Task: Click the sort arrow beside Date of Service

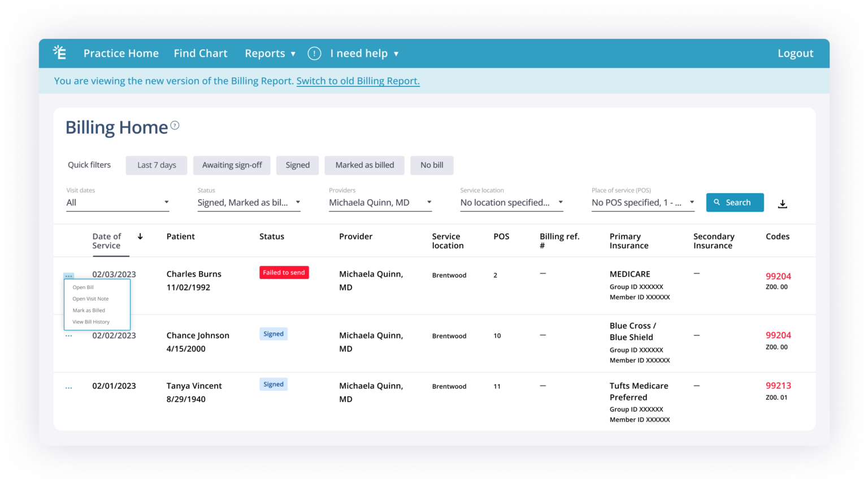Action: [140, 237]
